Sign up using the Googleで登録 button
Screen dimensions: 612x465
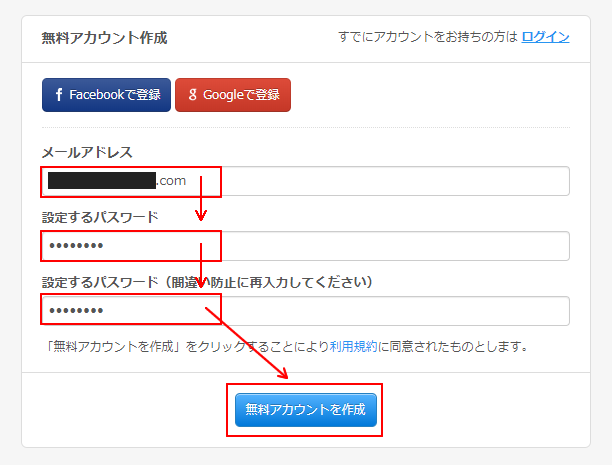[233, 95]
